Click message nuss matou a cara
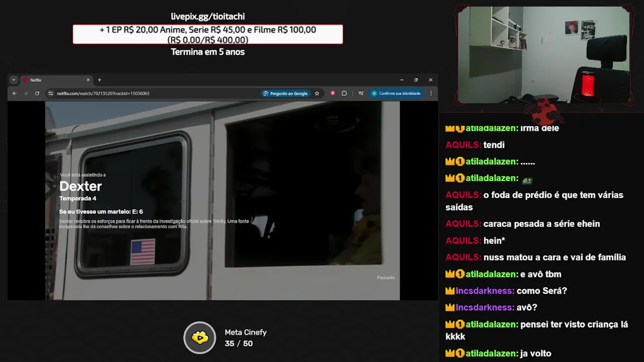Screen dimensions: 644x362 tap(554, 257)
